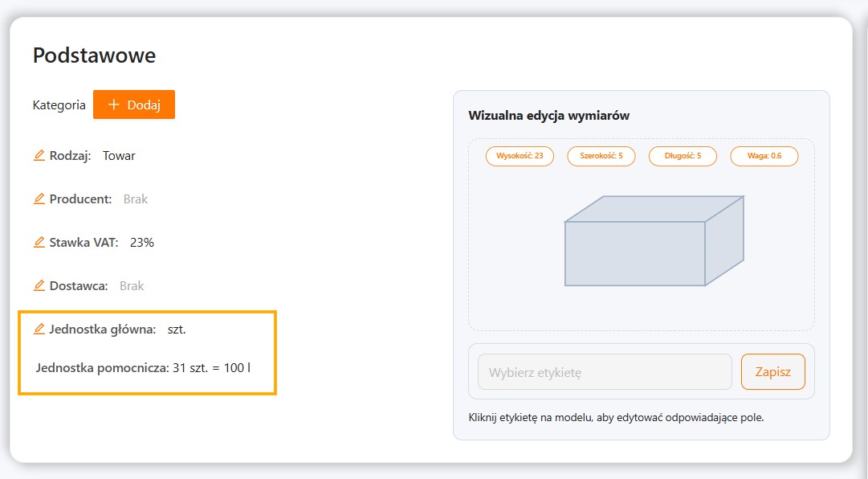Click the 23% VAT rate value
The height and width of the screenshot is (479, 868).
142,243
